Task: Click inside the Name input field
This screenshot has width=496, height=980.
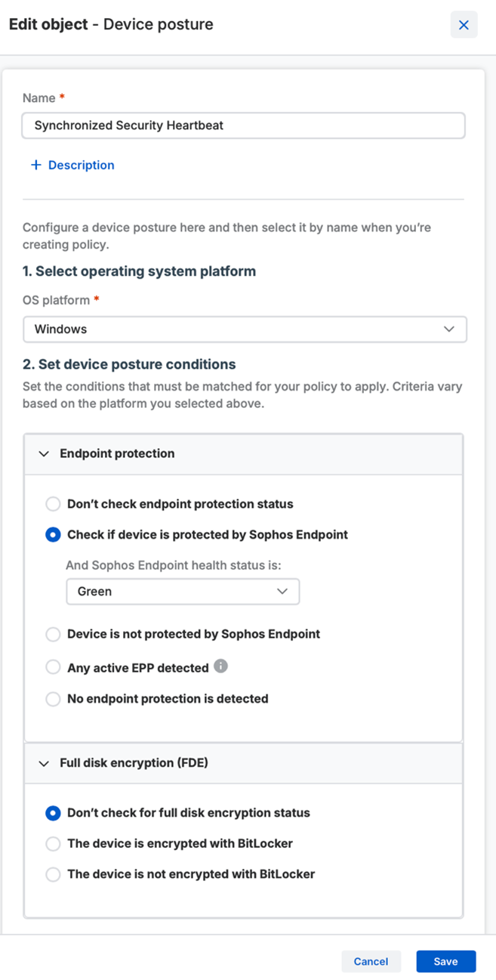Action: (244, 125)
